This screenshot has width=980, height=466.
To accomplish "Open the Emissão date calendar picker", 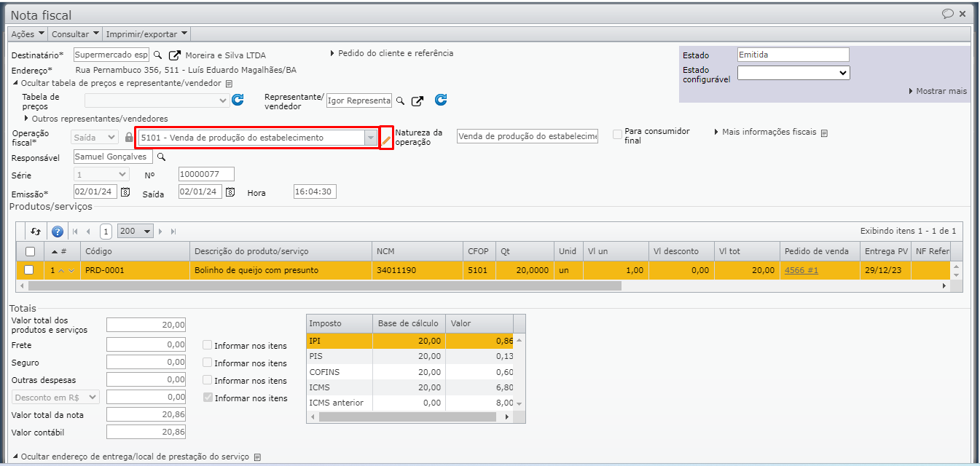I will (125, 192).
